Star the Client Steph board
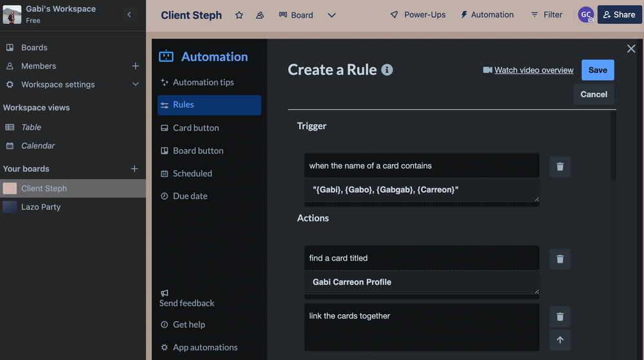The width and height of the screenshot is (644, 360). pos(239,15)
